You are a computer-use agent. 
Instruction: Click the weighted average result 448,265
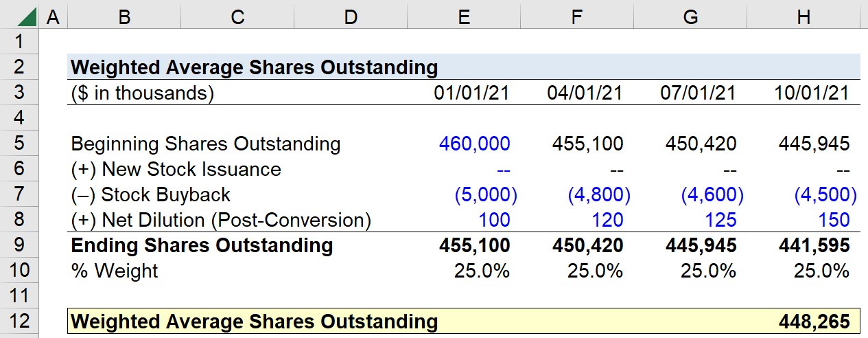pos(814,322)
